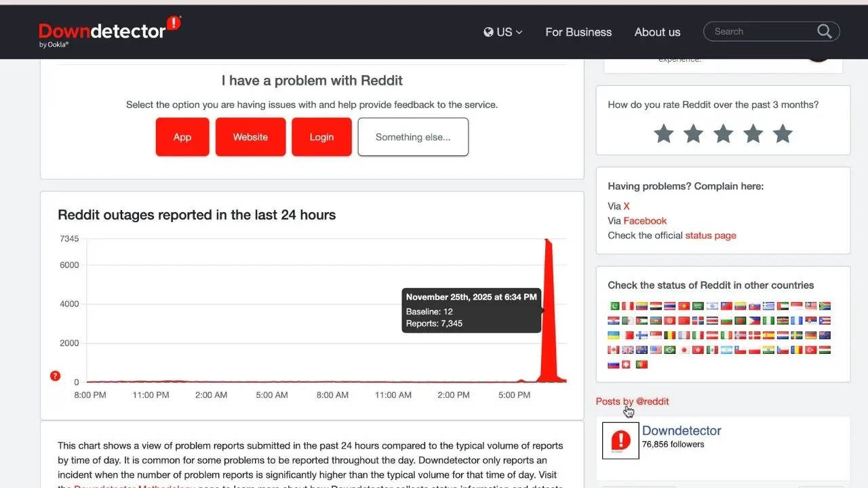
Task: Select the Brazil flag
Action: pyautogui.click(x=670, y=350)
